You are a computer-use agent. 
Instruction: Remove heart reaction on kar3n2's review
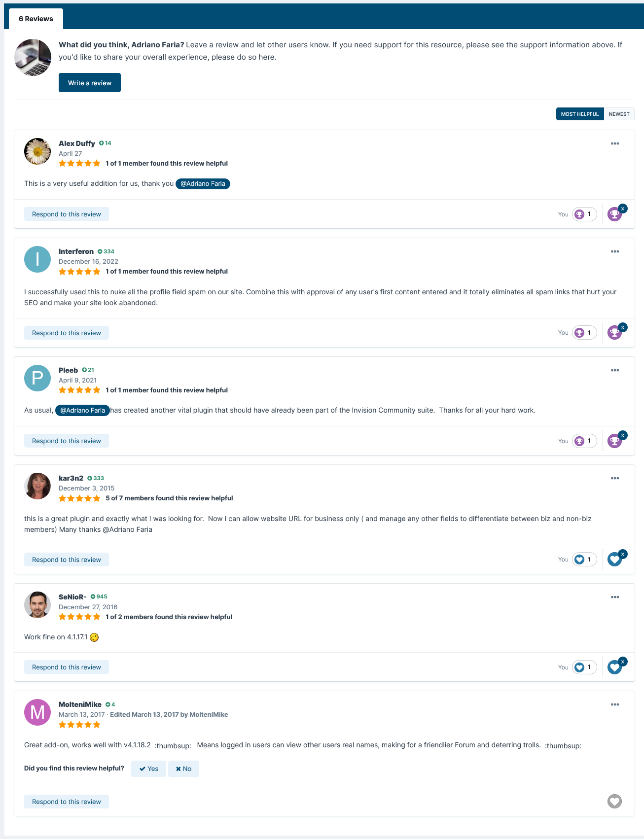coord(623,554)
